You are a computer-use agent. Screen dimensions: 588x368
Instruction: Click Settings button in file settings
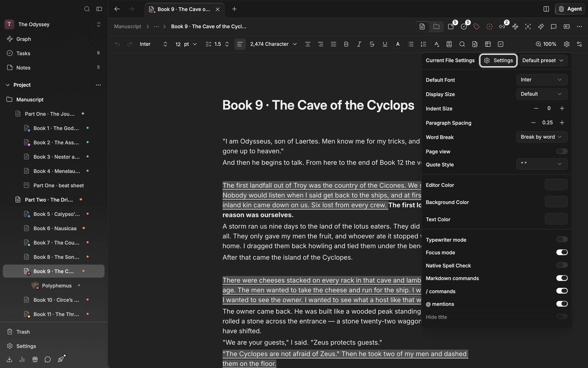click(x=498, y=60)
